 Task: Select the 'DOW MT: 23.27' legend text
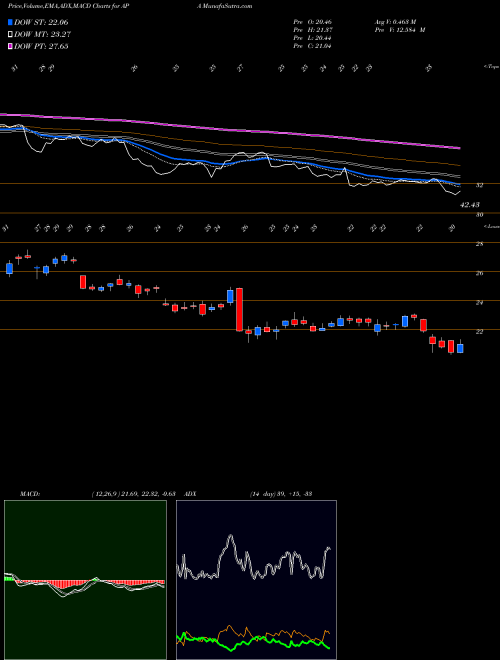coord(42,35)
